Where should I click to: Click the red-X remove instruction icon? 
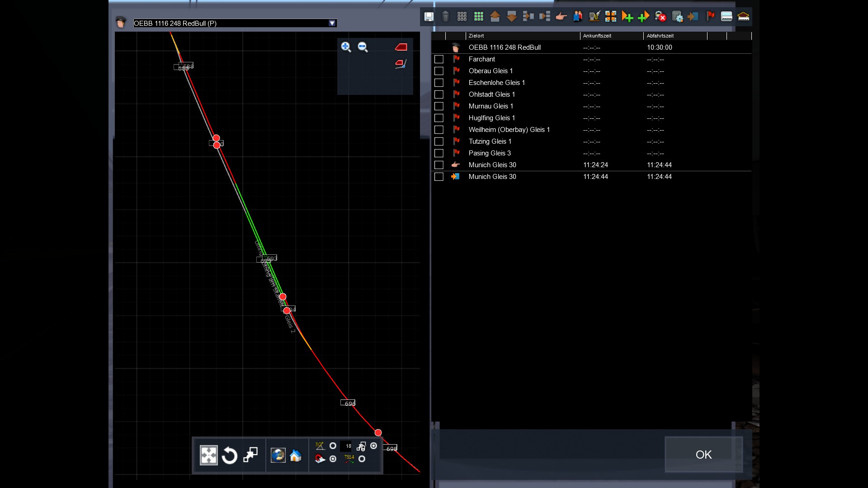tap(660, 17)
